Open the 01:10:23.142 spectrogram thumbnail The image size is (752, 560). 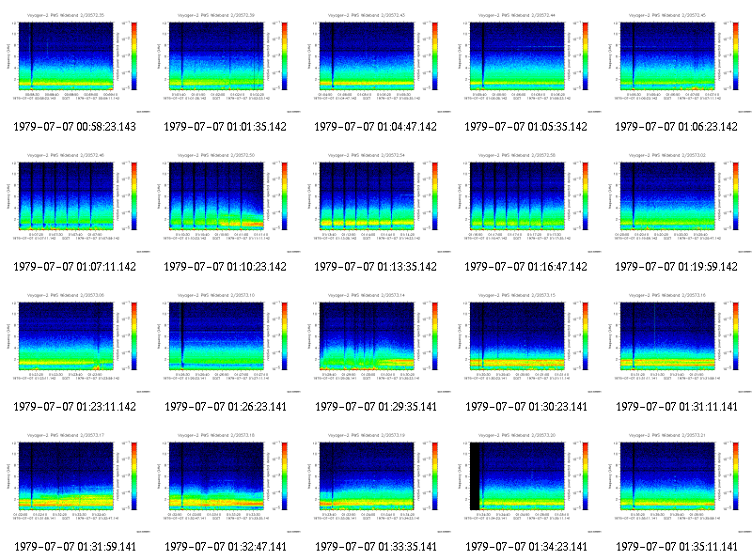[x=226, y=201]
